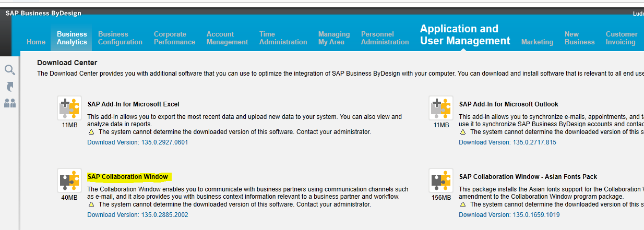Click the Download Center heading
644x230 pixels.
67,63
